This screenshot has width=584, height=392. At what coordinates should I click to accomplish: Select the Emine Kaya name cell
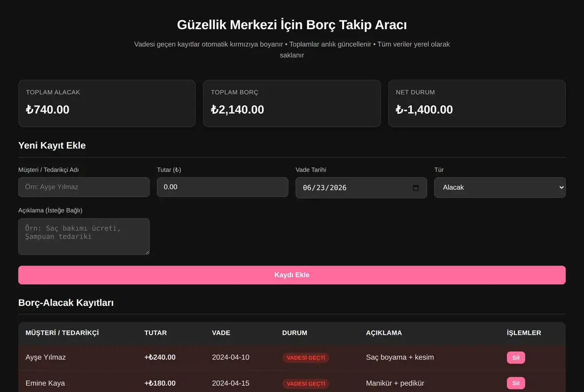click(45, 383)
